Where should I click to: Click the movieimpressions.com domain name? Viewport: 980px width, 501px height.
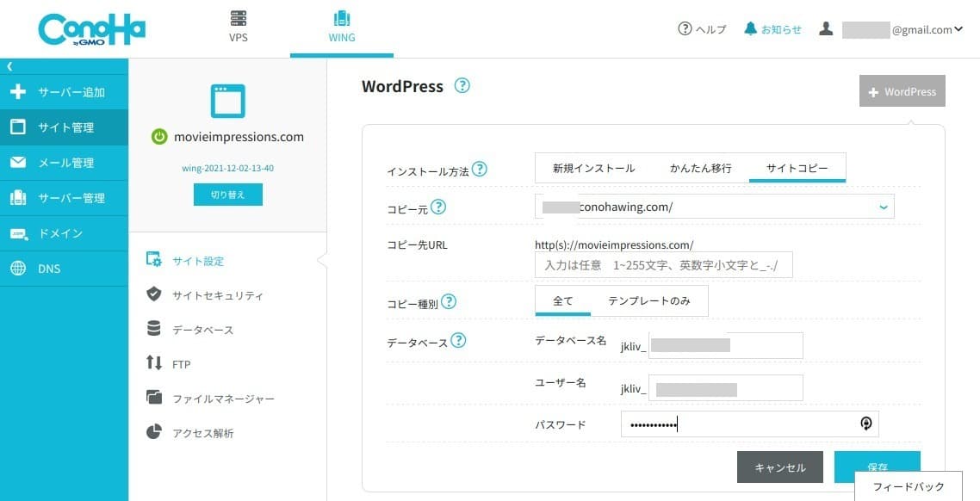coord(239,137)
